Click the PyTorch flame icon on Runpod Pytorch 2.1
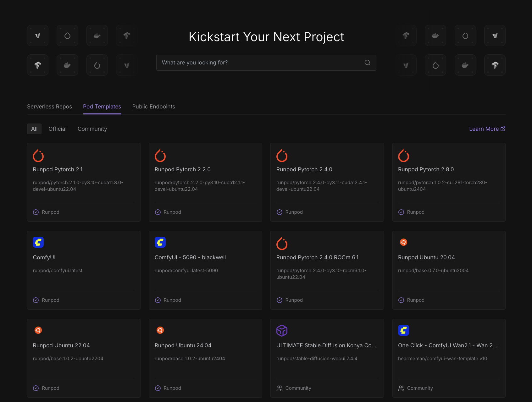 [38, 156]
